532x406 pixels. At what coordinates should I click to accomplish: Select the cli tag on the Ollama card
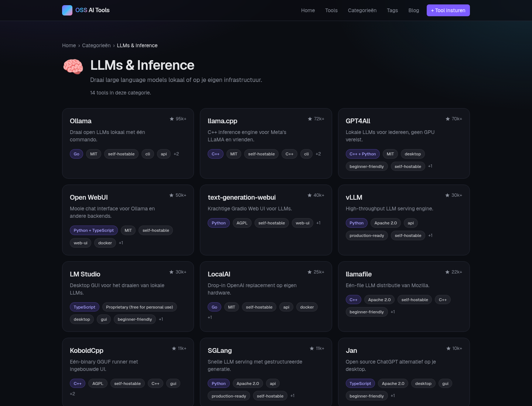tap(148, 154)
